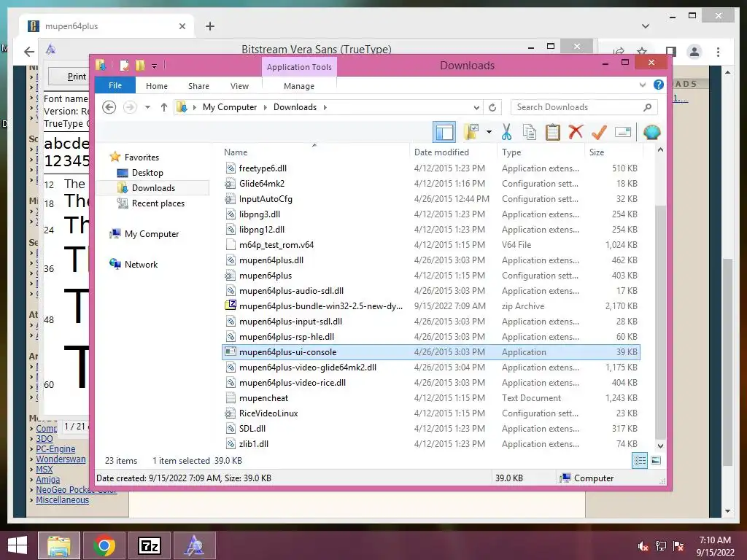Click My Computer in the address bar
Screen dimensions: 747x560
(x=230, y=107)
